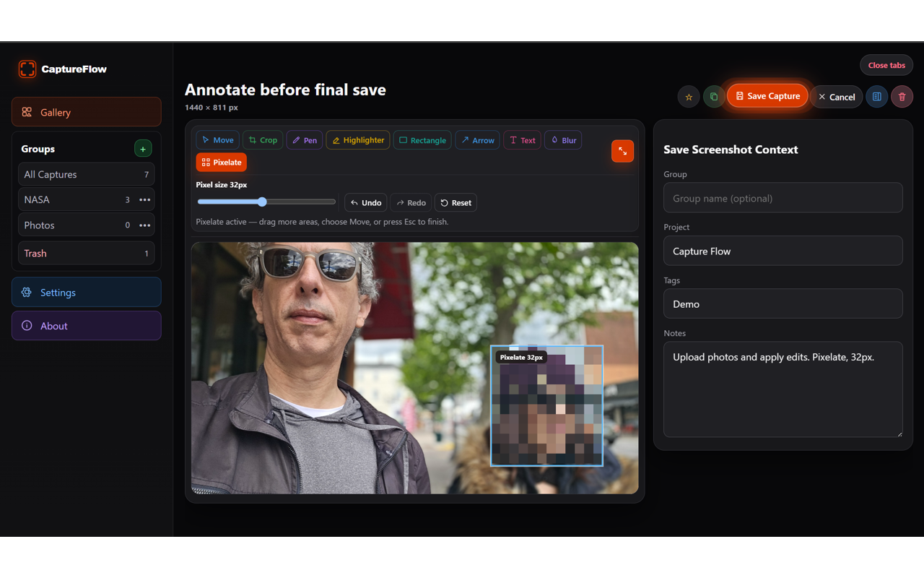Click Save Capture button
Viewport: 924px width, 578px height.
click(x=767, y=96)
